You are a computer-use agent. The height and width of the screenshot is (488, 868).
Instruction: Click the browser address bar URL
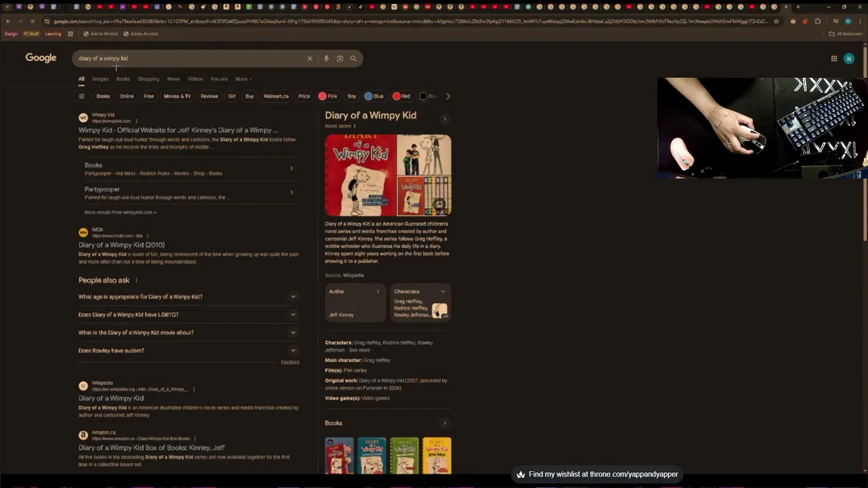pyautogui.click(x=410, y=21)
